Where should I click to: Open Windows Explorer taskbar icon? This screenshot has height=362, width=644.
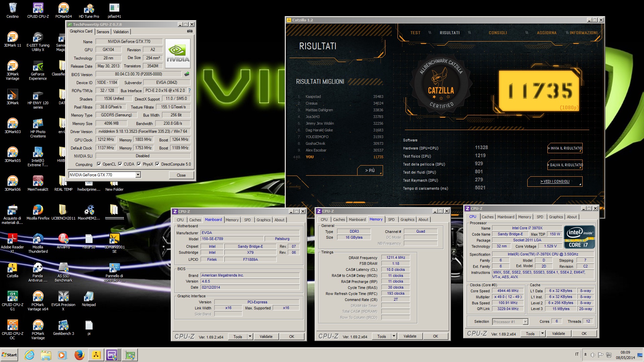46,355
